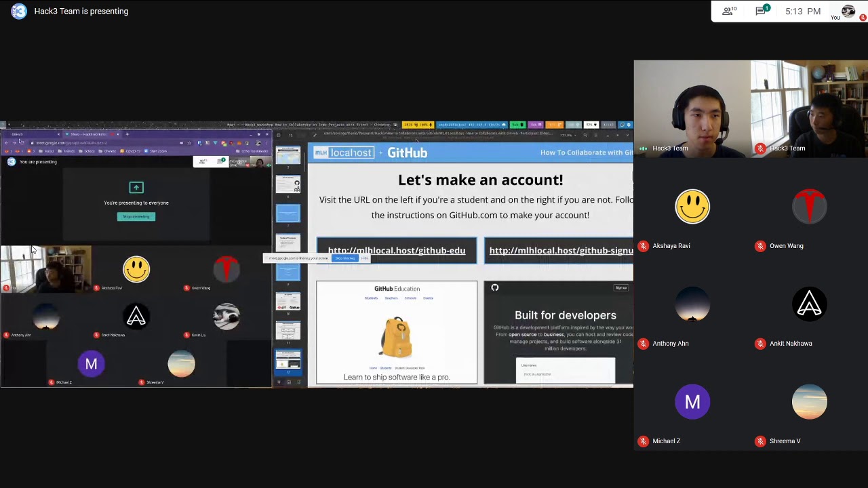Click the new tab plus button in shared browser
868x488 pixels.
[127, 134]
